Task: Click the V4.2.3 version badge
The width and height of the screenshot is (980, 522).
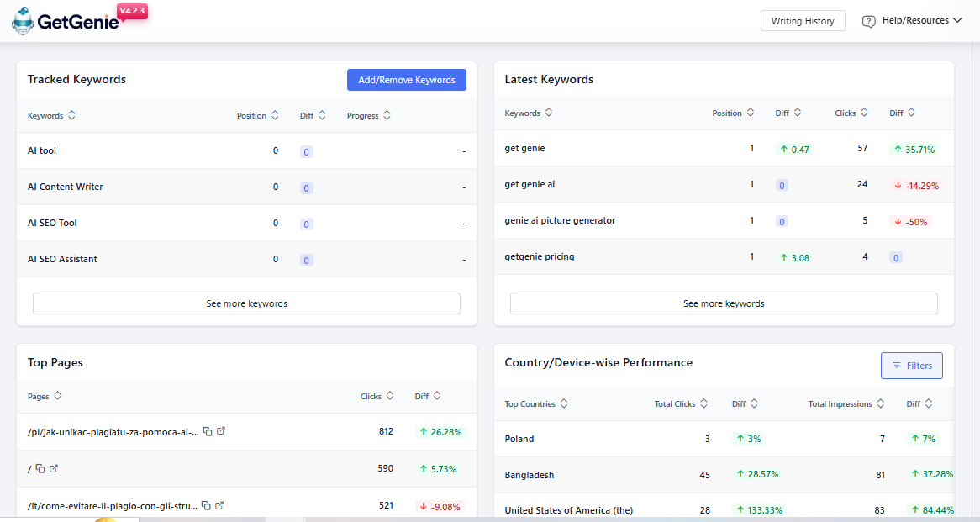Action: [132, 11]
